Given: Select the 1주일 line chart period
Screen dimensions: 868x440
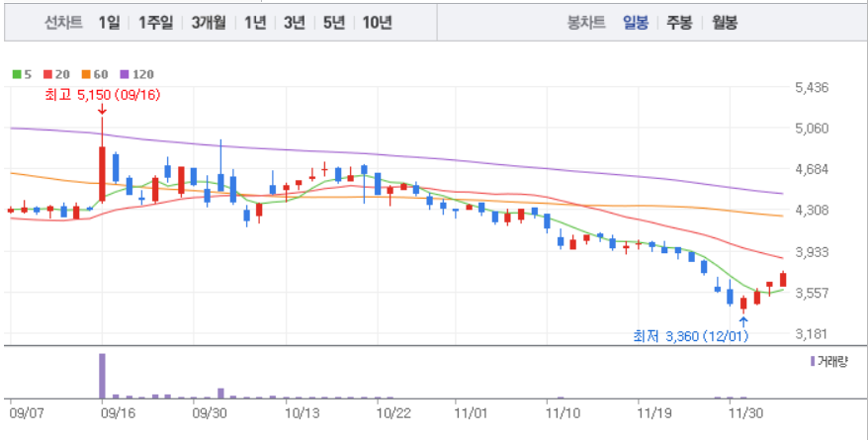Looking at the screenshot, I should pyautogui.click(x=155, y=23).
